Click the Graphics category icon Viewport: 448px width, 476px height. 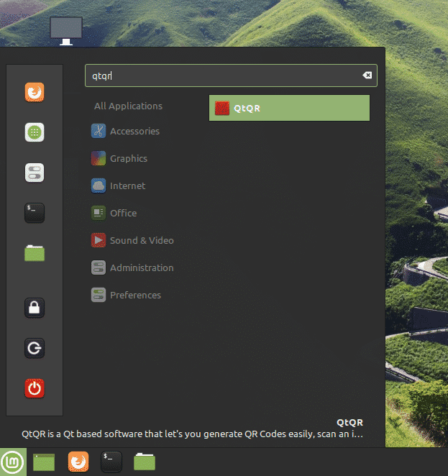[x=99, y=158]
